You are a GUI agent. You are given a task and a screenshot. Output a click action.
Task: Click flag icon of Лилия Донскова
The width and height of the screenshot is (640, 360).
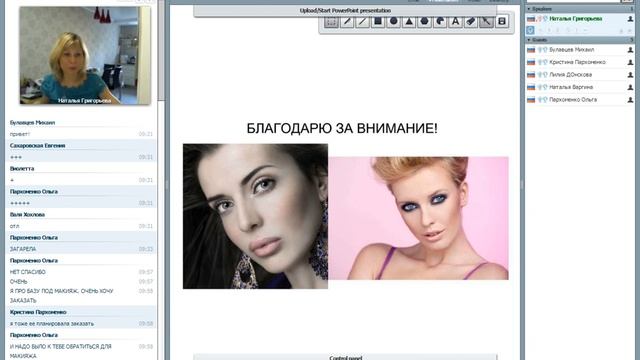click(531, 75)
